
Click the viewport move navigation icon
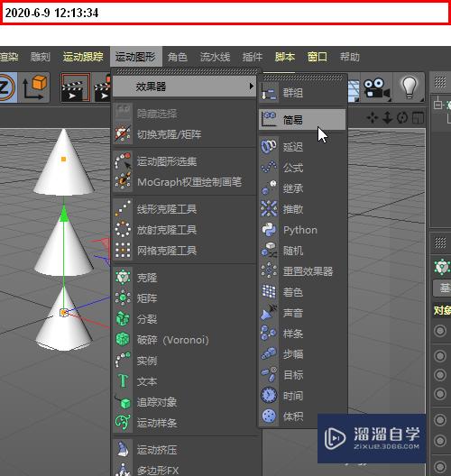click(x=373, y=117)
